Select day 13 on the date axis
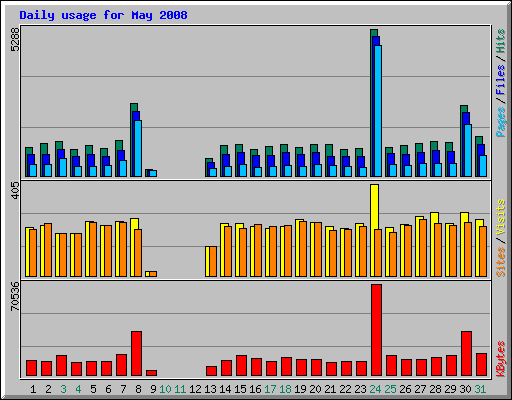The height and width of the screenshot is (400, 512). (x=210, y=389)
